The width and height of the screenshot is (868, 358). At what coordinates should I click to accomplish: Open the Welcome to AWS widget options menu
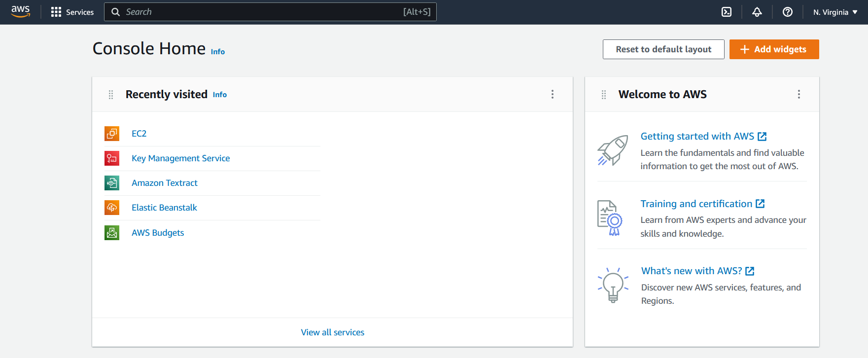pyautogui.click(x=799, y=94)
